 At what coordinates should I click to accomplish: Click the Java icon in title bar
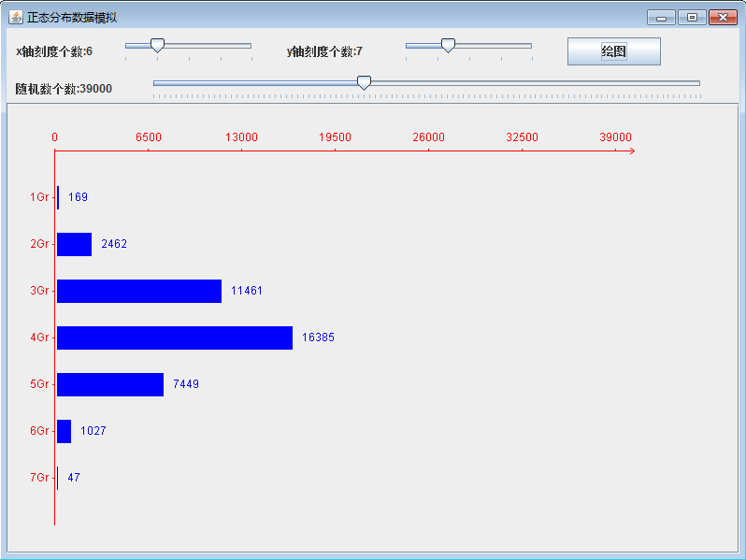(16, 17)
